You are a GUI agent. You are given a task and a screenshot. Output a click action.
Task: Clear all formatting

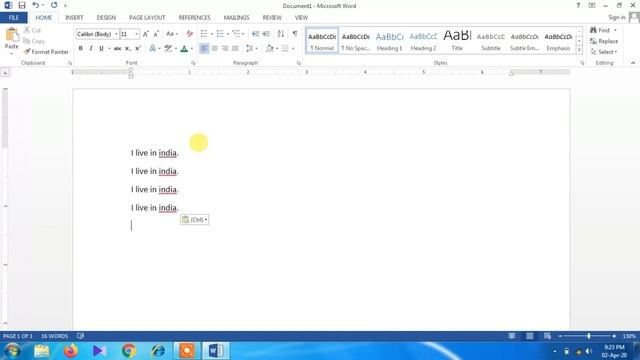click(189, 34)
